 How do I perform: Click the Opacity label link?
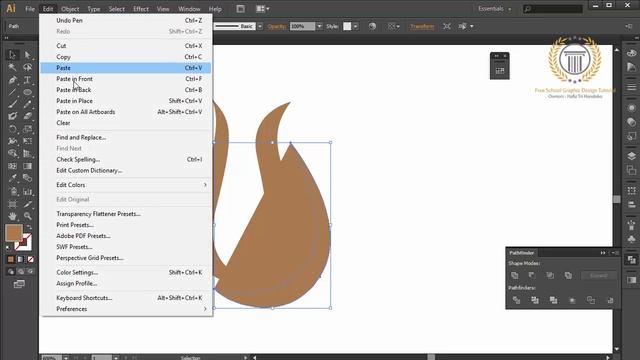(277, 26)
